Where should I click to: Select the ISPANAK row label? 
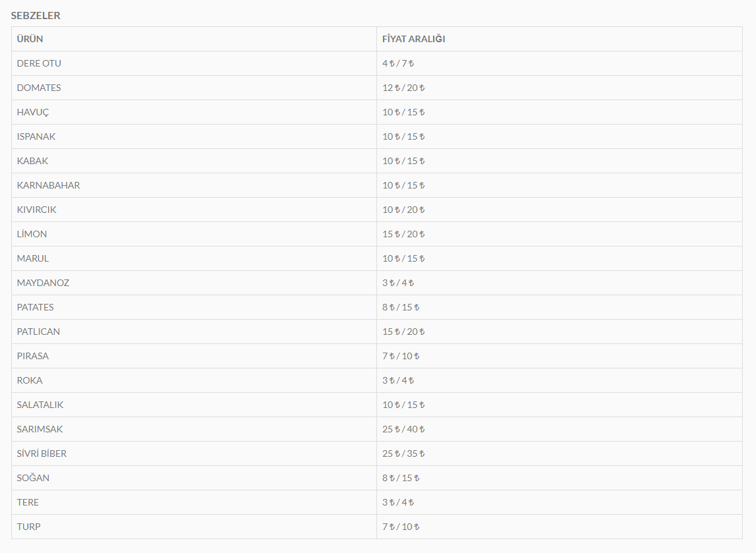click(x=36, y=136)
